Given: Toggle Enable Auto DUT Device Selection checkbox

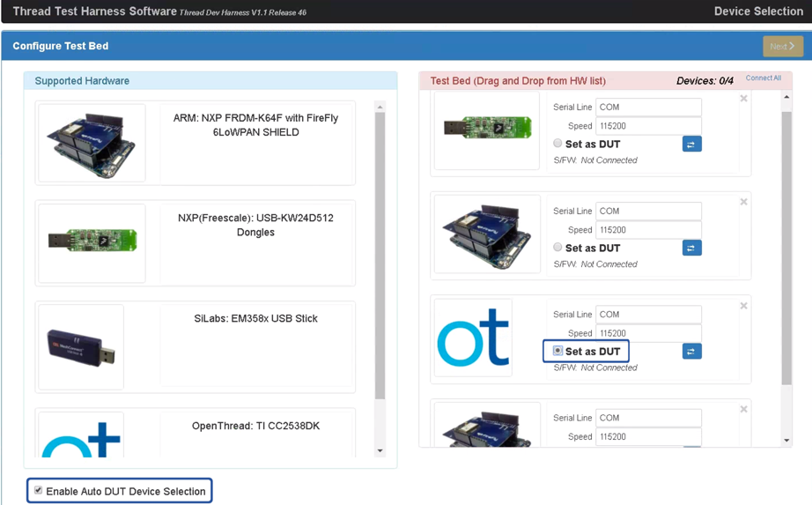Looking at the screenshot, I should pyautogui.click(x=39, y=491).
